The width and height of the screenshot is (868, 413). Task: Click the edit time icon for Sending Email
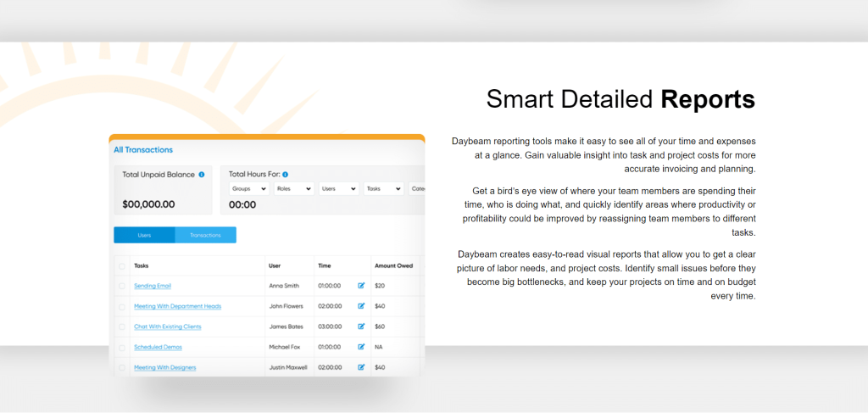(x=361, y=286)
